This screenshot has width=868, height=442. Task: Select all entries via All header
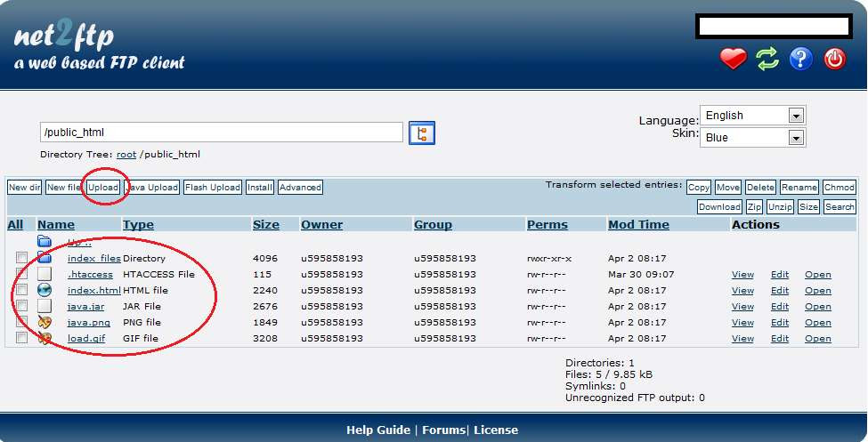pyautogui.click(x=15, y=225)
